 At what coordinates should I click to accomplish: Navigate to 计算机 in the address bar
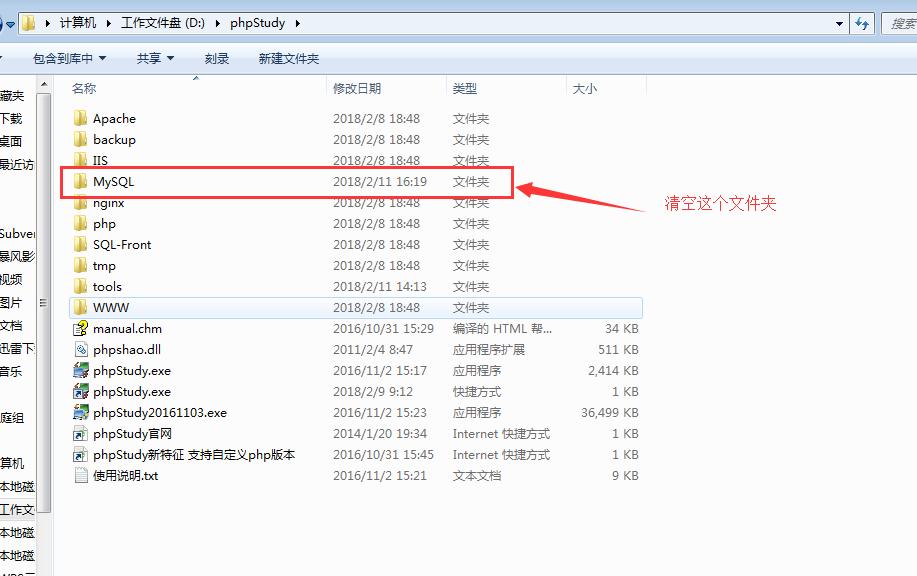[x=78, y=23]
